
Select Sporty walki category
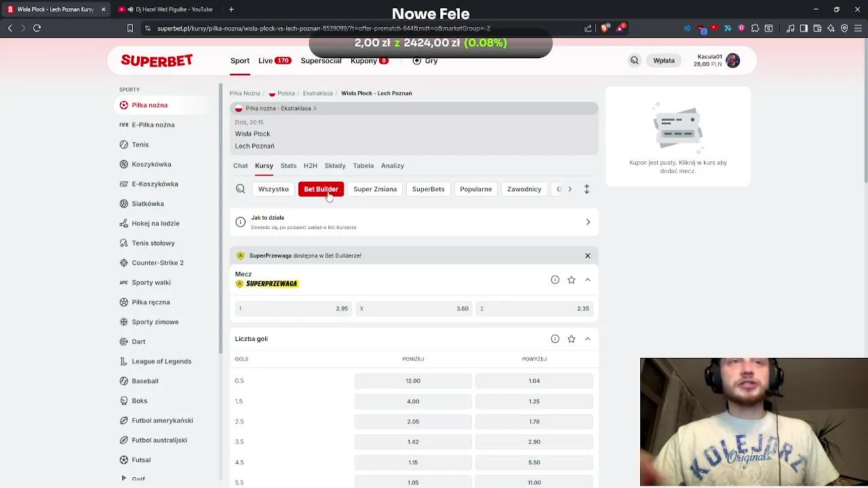click(x=144, y=282)
